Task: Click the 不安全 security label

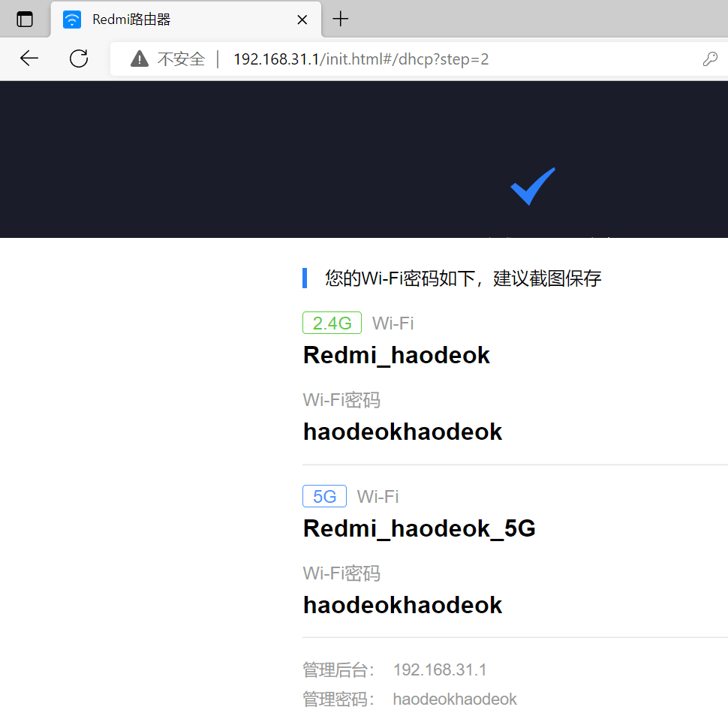Action: click(181, 59)
